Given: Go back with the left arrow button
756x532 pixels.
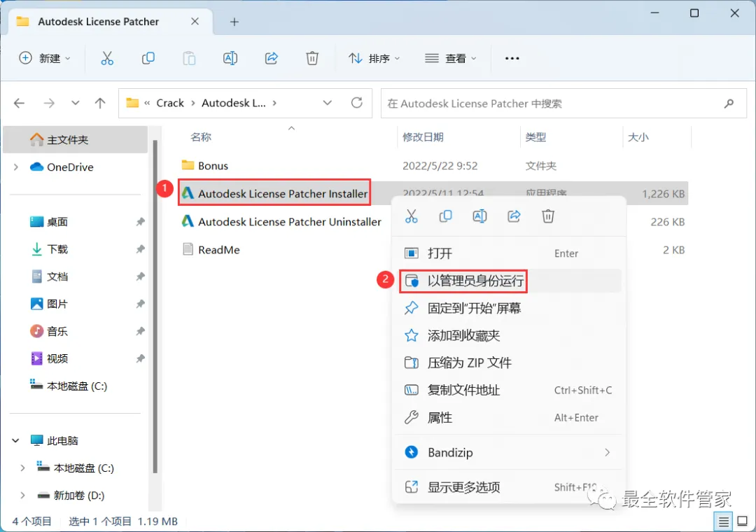Looking at the screenshot, I should (x=20, y=103).
